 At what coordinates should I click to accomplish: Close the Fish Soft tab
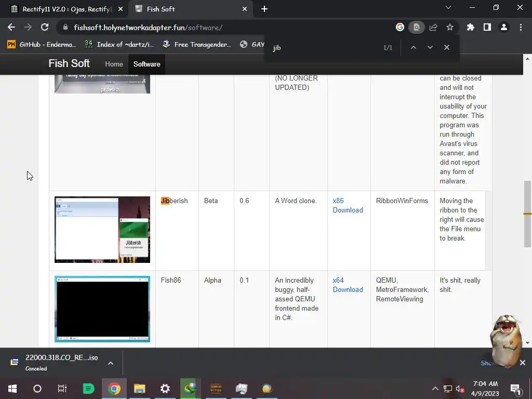(245, 9)
